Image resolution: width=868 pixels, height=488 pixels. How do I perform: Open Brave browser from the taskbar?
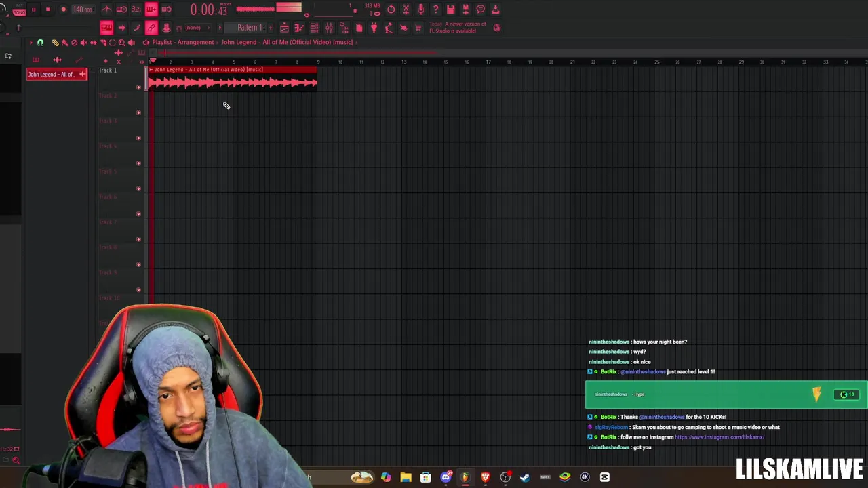click(x=485, y=477)
